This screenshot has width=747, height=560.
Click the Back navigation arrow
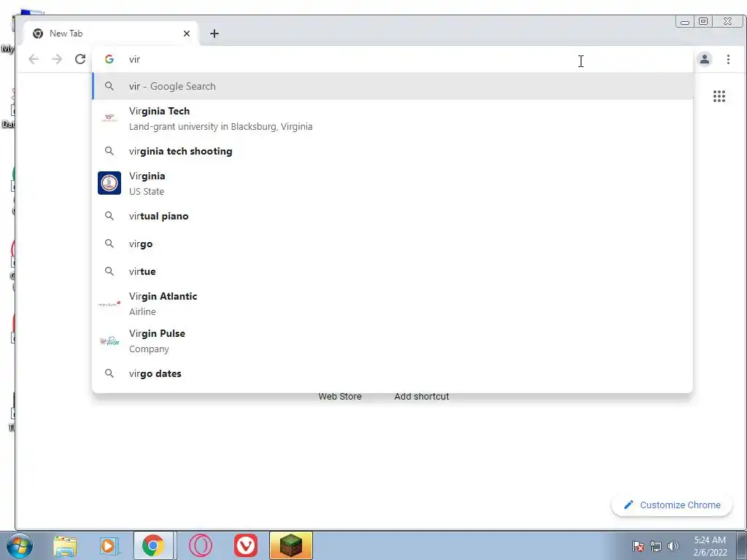point(34,59)
